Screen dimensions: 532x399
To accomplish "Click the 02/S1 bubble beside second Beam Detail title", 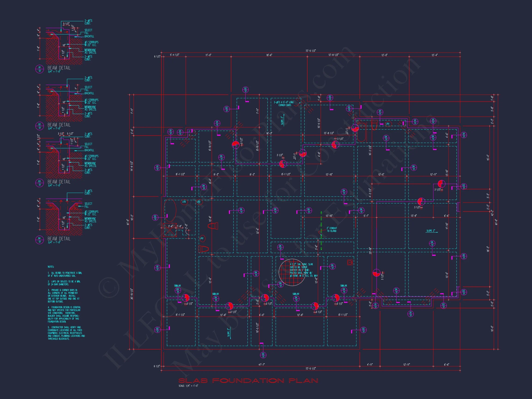I will [x=39, y=126].
